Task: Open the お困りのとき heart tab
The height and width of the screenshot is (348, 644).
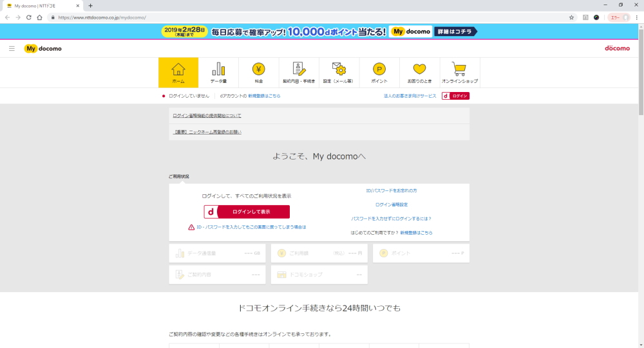Action: pyautogui.click(x=419, y=73)
